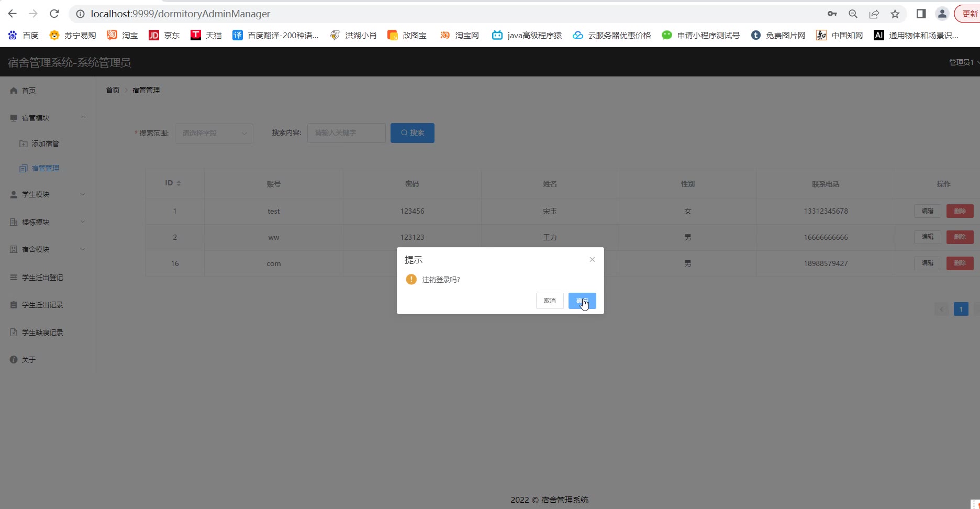
Task: Open 学生迁出登记 in the sidebar
Action: click(x=42, y=278)
